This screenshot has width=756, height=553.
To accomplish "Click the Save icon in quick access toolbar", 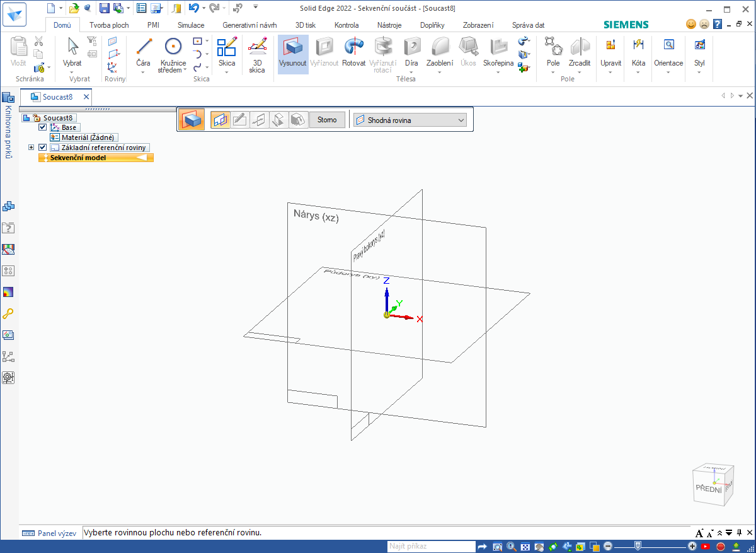I will [x=104, y=8].
